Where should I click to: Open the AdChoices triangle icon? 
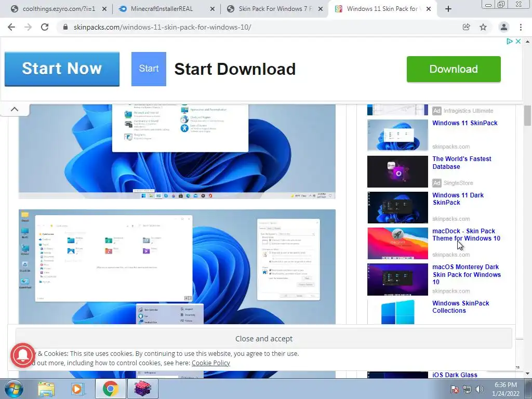coord(509,42)
